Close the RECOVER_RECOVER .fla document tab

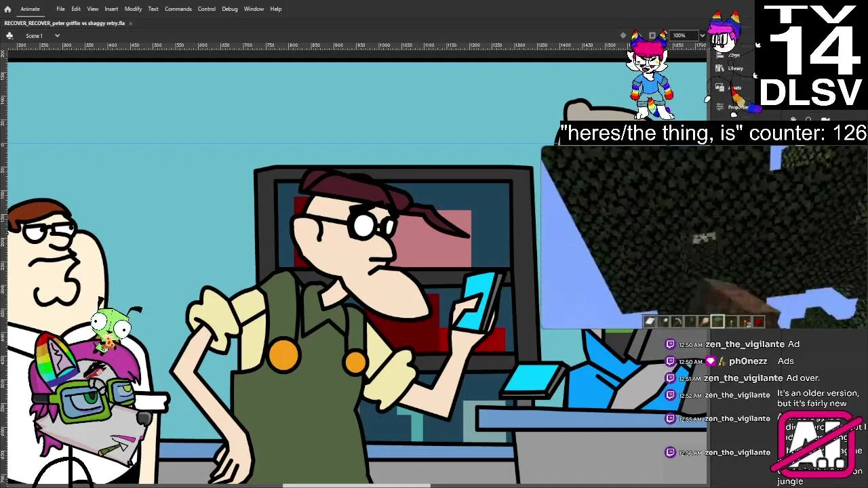(130, 23)
